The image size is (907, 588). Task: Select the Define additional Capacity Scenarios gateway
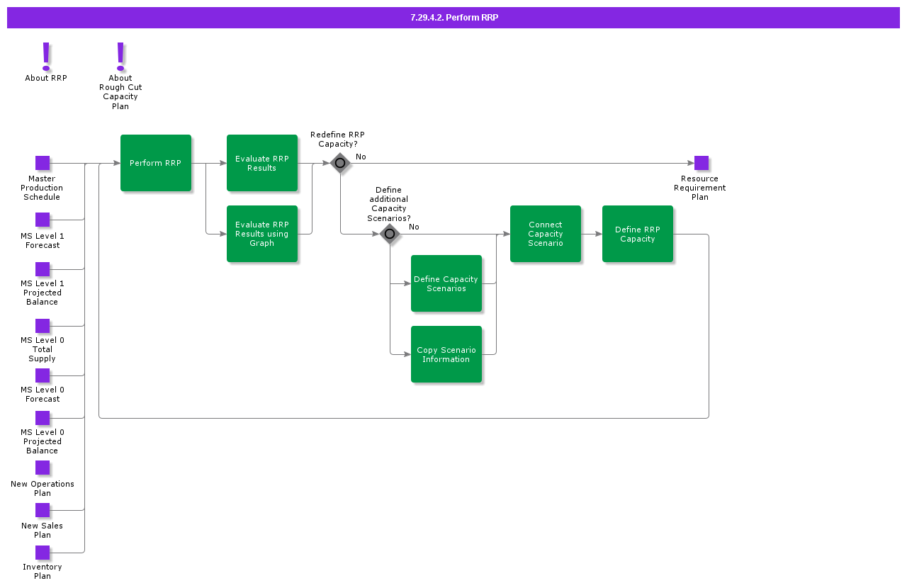(x=390, y=234)
